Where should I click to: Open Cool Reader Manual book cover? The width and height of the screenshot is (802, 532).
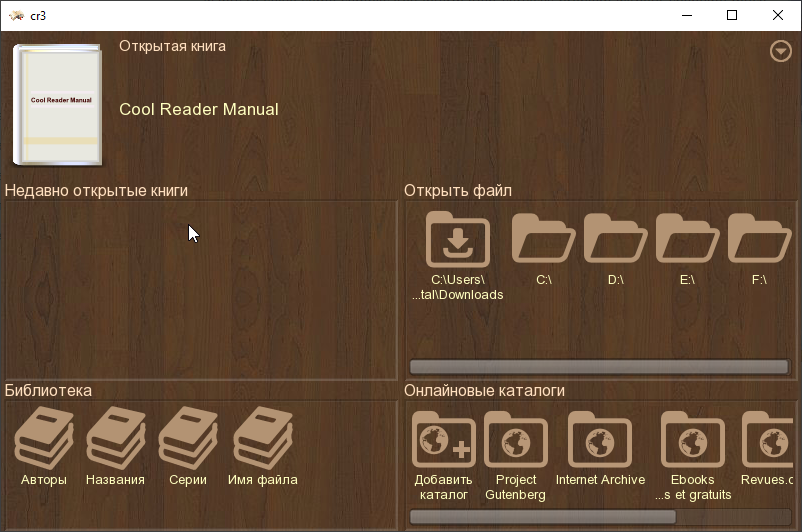click(57, 105)
